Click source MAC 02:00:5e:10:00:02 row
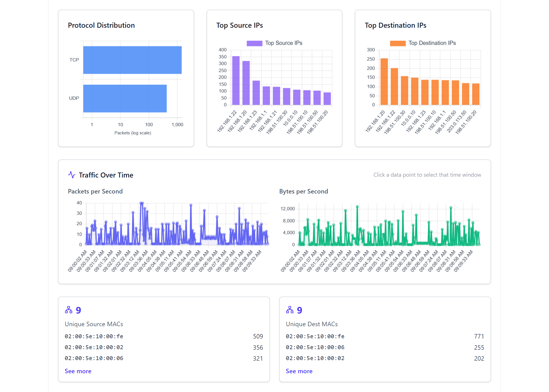The width and height of the screenshot is (549, 392). coord(164,347)
